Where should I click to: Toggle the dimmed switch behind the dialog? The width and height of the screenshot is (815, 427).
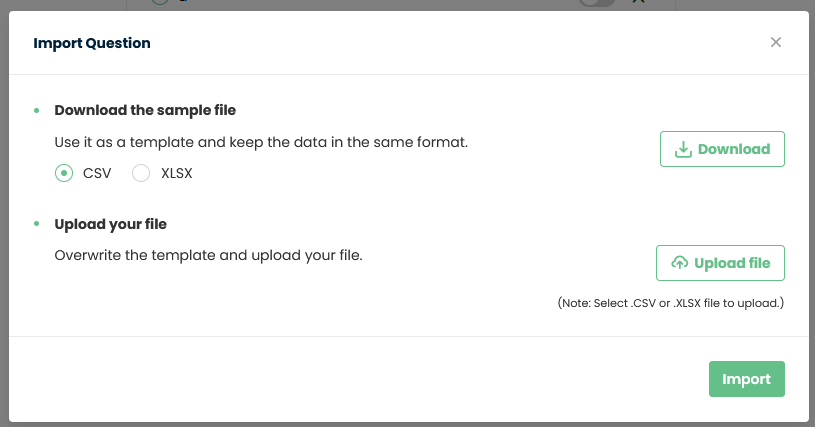pyautogui.click(x=597, y=3)
